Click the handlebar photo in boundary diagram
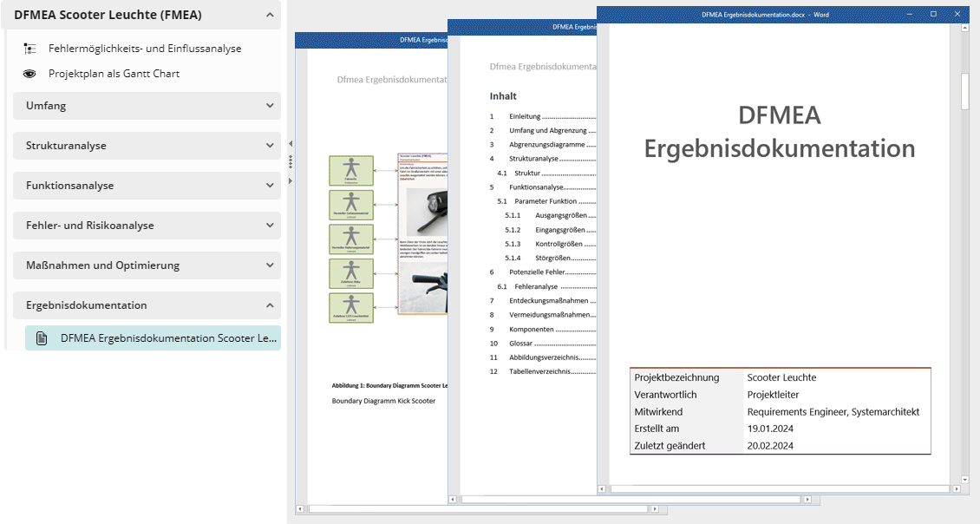This screenshot has width=980, height=524. click(x=423, y=287)
